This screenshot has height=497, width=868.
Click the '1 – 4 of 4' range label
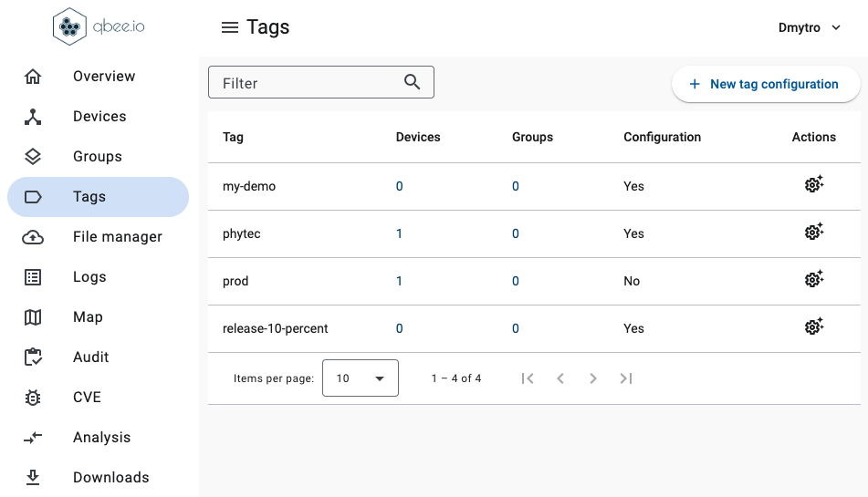(456, 378)
